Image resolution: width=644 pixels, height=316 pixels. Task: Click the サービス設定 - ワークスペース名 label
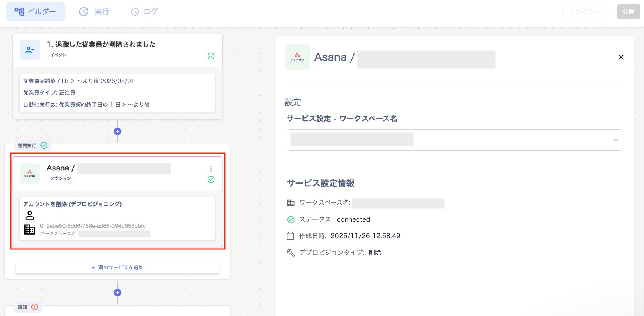tap(342, 118)
